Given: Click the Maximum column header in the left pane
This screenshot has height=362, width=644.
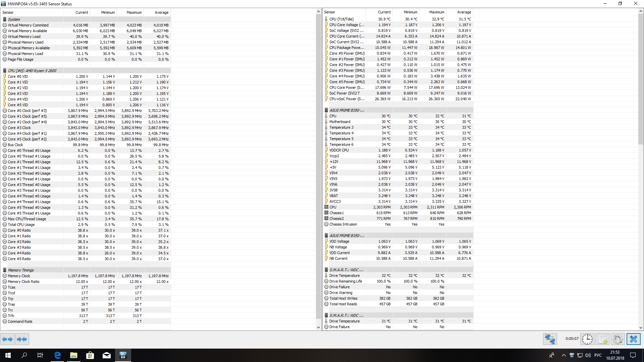Looking at the screenshot, I should click(134, 12).
